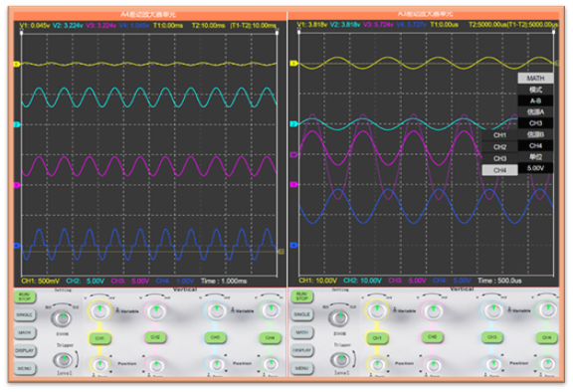Choose CH2 in the source B popup list
573x392 pixels.
[x=499, y=147]
